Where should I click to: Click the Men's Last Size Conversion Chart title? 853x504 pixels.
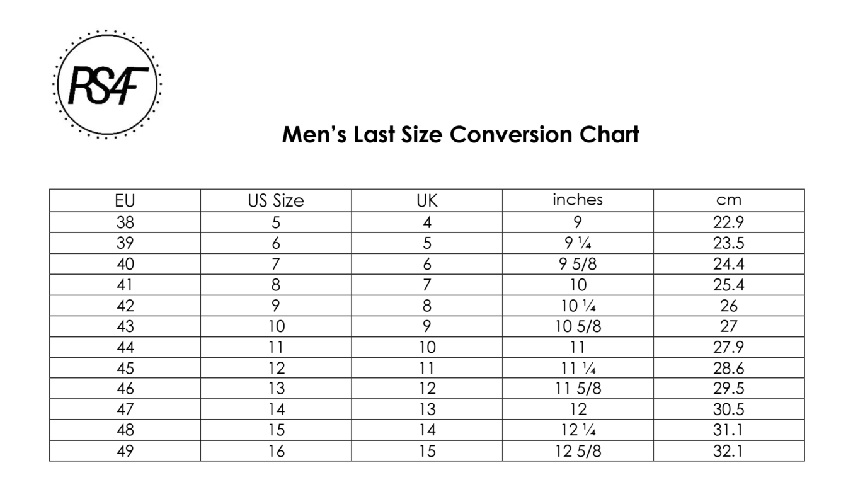tap(461, 135)
